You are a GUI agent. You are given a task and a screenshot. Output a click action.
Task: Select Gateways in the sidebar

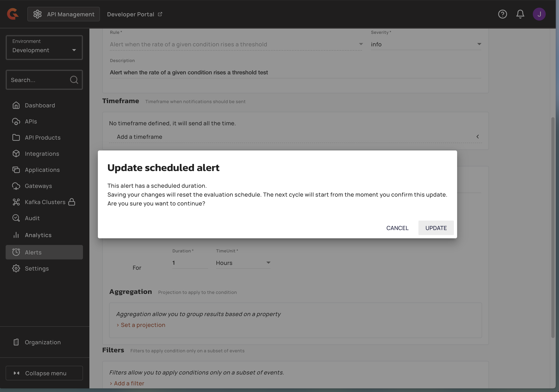(x=38, y=186)
